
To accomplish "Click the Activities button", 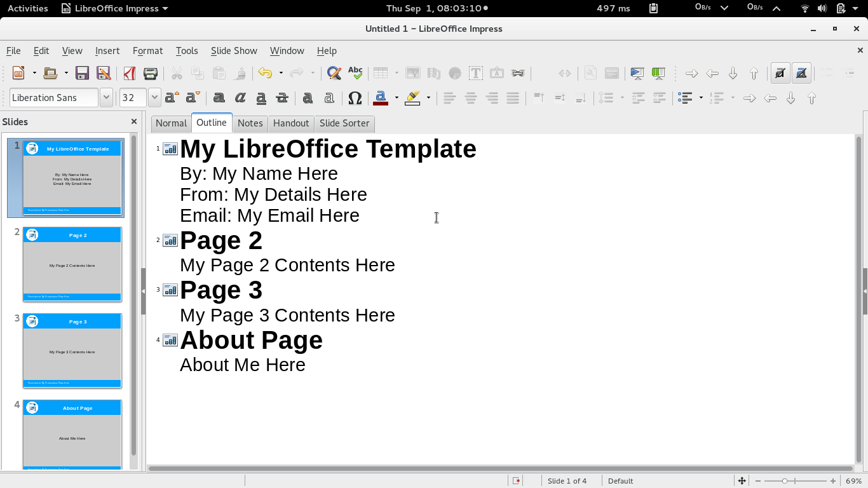I will (x=28, y=8).
